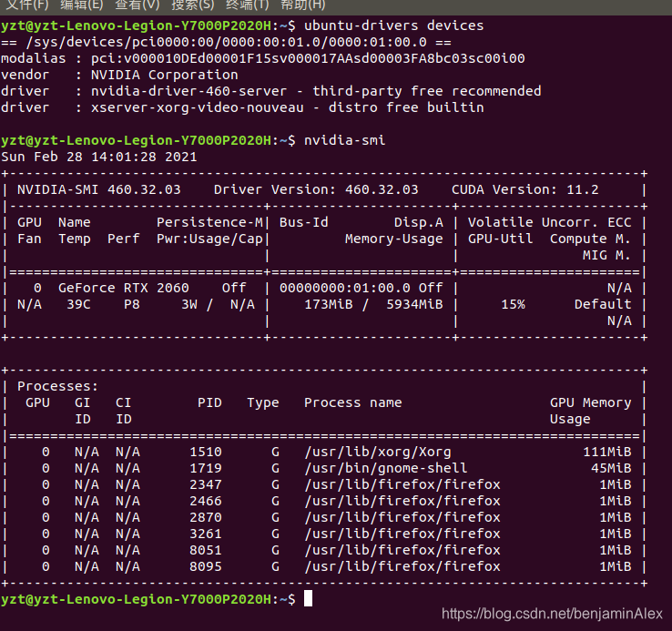The height and width of the screenshot is (631, 672).
Task: Click the Bus-Id '00000000:01:00.0' value
Action: pos(345,288)
